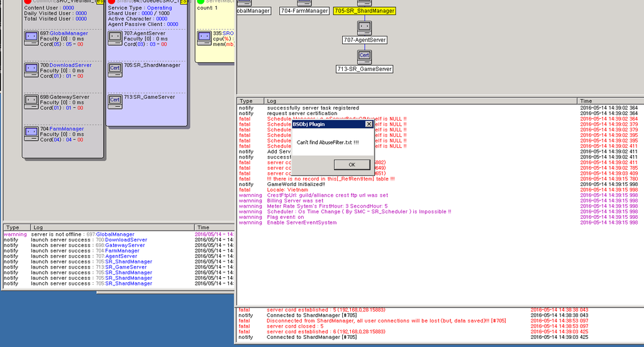Click the Cert node icon in the network diagram
Screen dimensions: 644x347
[364, 56]
